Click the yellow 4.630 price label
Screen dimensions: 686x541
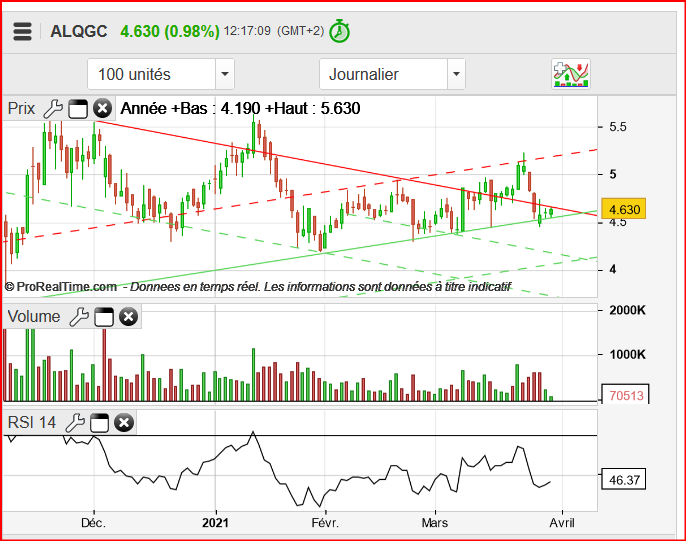[x=624, y=209]
